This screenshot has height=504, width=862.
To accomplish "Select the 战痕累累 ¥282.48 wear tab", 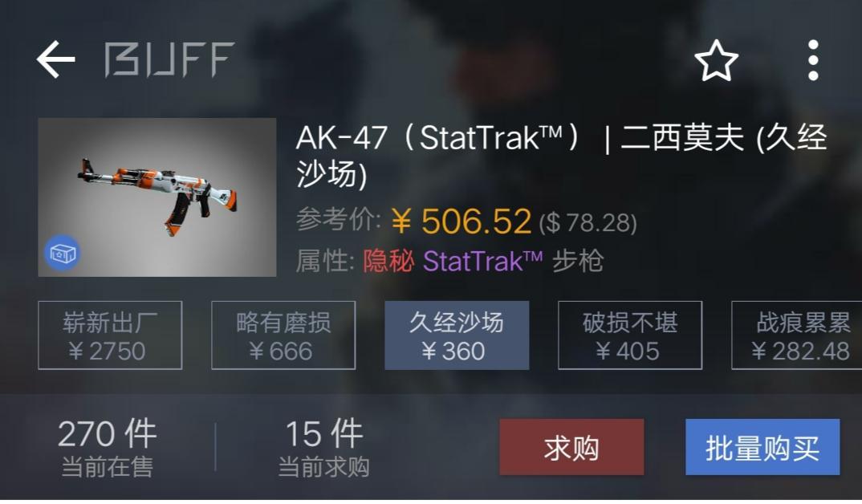I will [797, 335].
